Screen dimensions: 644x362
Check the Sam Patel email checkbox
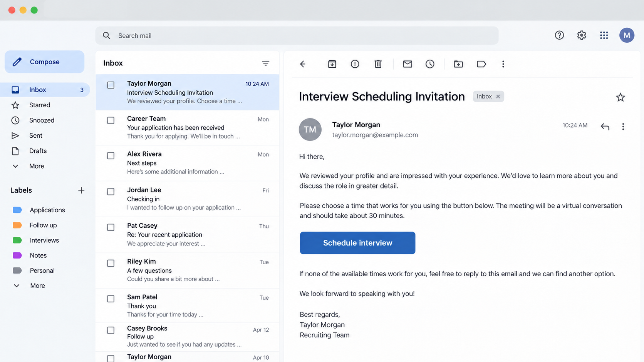click(111, 299)
